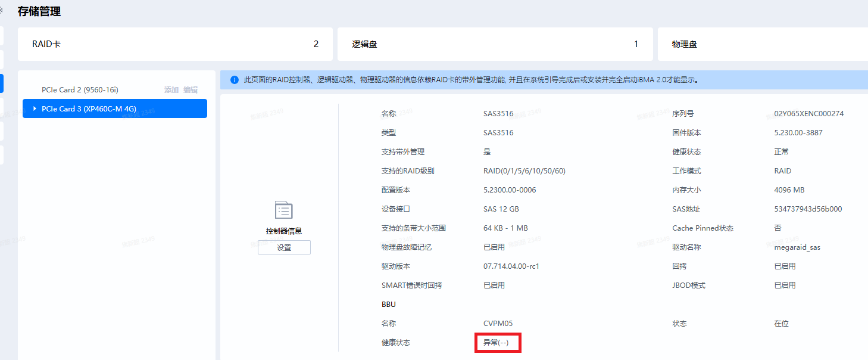Viewport: 868px width, 360px height.
Task: Expand the PCIe Card 3 tree arrow
Action: tap(35, 108)
